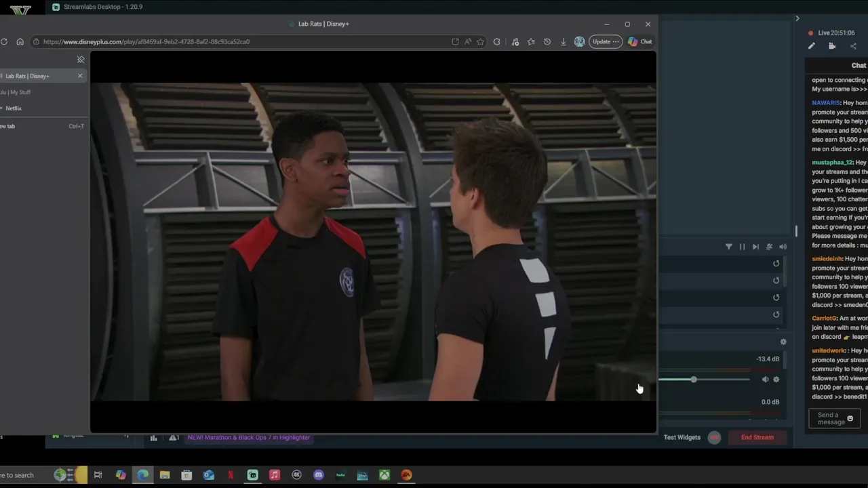Screen dimensions: 868x488
Task: Open Xbox app from the taskbar
Action: [x=384, y=475]
